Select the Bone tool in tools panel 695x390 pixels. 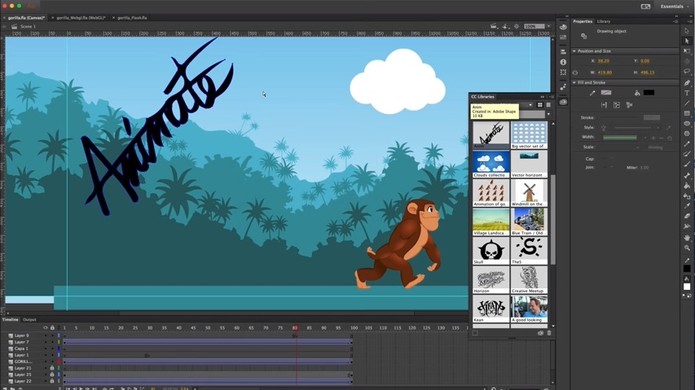coord(687,176)
